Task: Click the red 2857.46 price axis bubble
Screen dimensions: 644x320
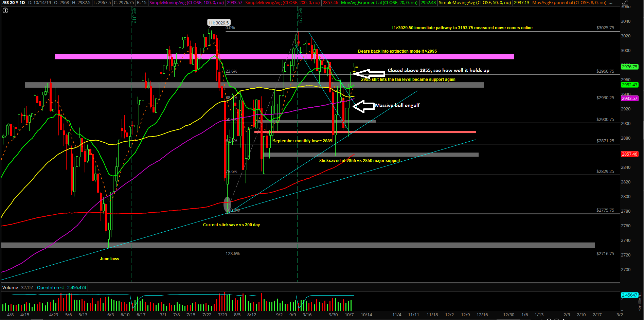Action: point(629,154)
